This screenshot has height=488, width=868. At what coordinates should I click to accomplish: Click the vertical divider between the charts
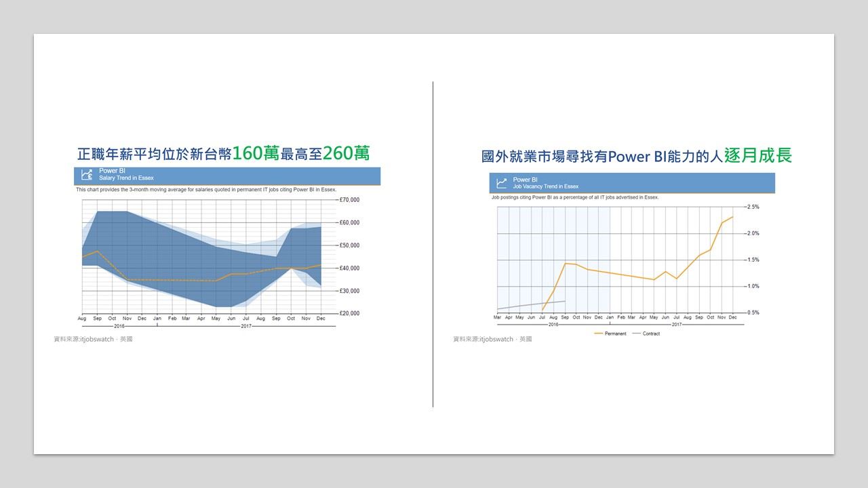pyautogui.click(x=433, y=244)
